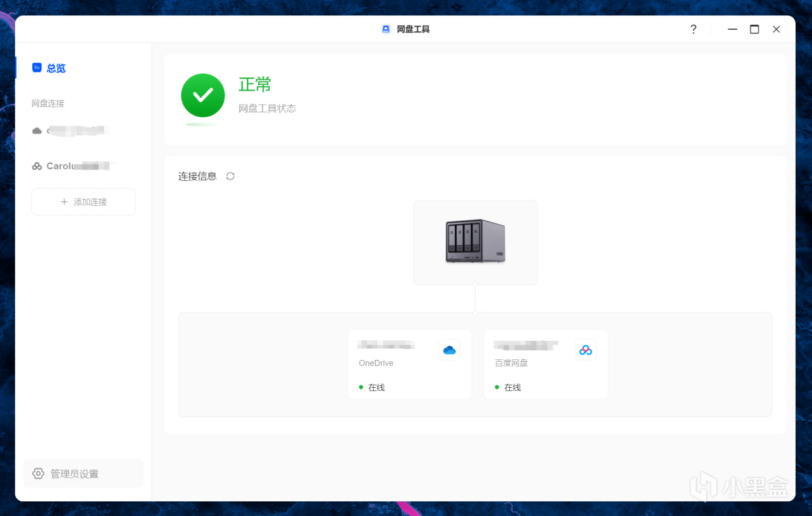
Task: Open the 百度网盘 connection card
Action: pos(546,364)
